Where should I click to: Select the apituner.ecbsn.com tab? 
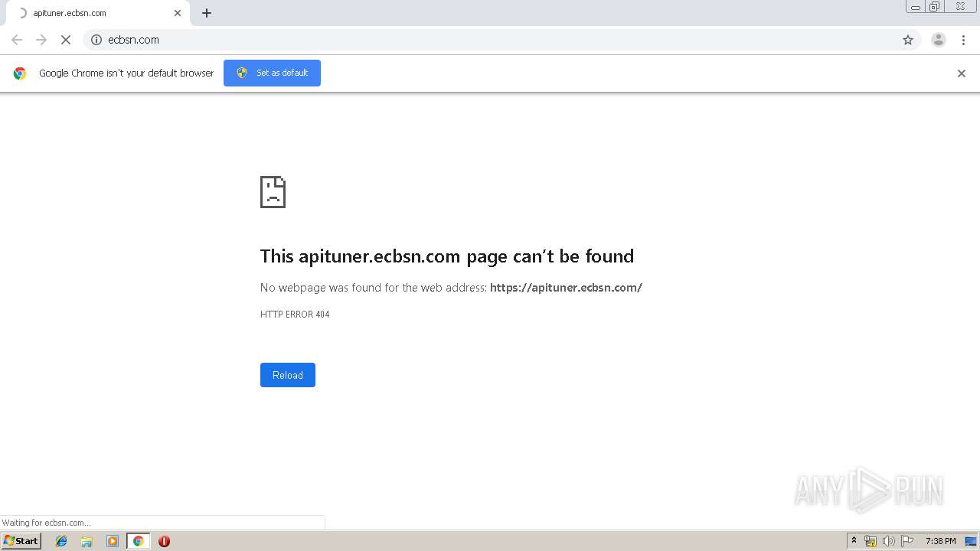click(x=98, y=13)
